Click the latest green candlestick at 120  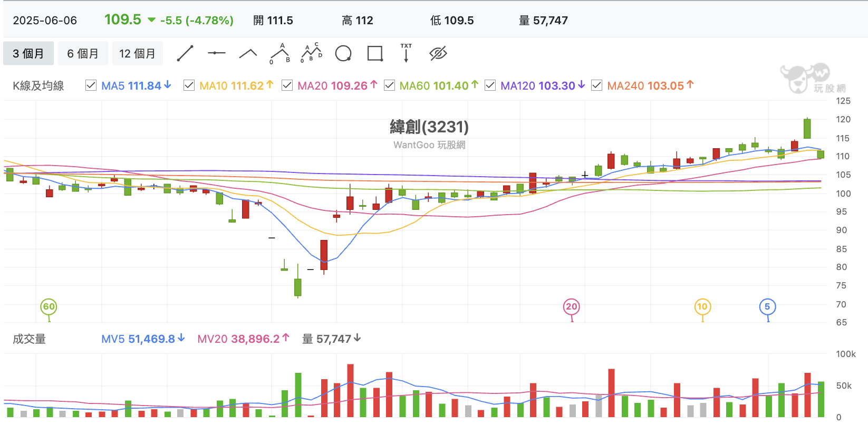click(807, 128)
